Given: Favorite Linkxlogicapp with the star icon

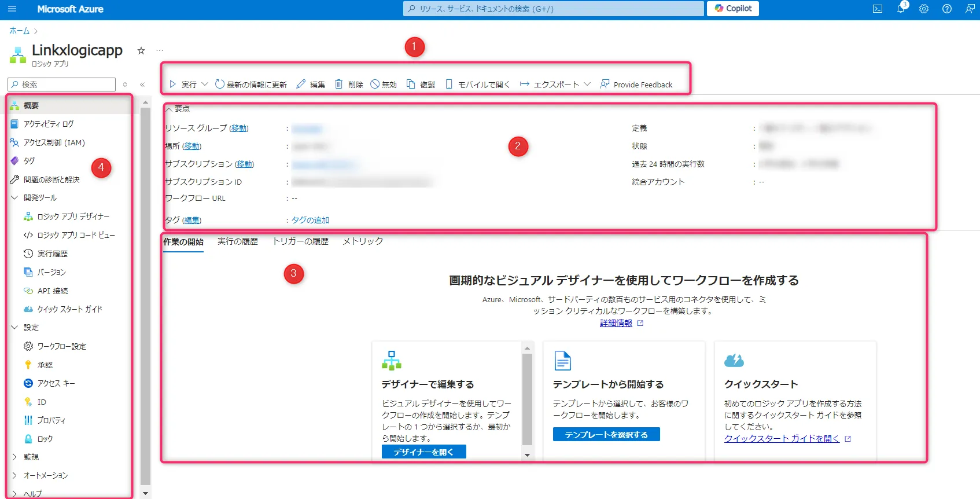Looking at the screenshot, I should click(141, 50).
